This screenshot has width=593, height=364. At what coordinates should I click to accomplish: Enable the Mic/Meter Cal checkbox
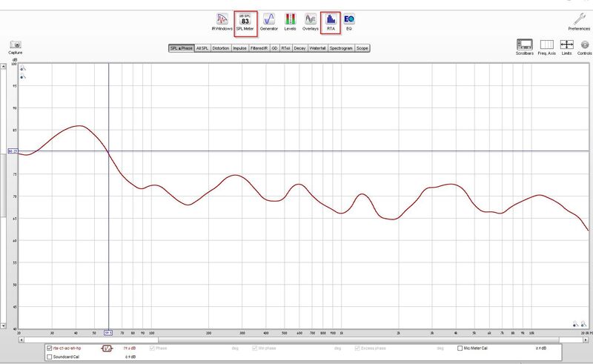point(460,348)
